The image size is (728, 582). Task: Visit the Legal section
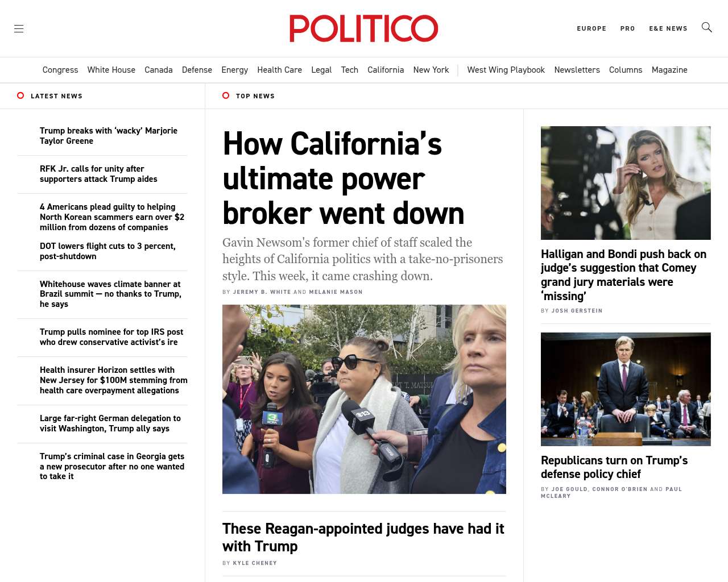[x=321, y=70]
